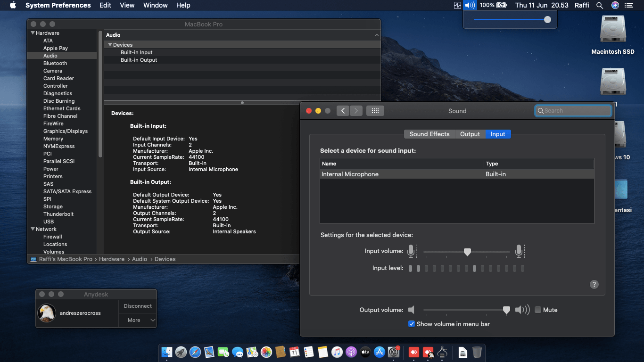Switch to the Sound Effects tab
Viewport: 644px width, 362px height.
[429, 134]
